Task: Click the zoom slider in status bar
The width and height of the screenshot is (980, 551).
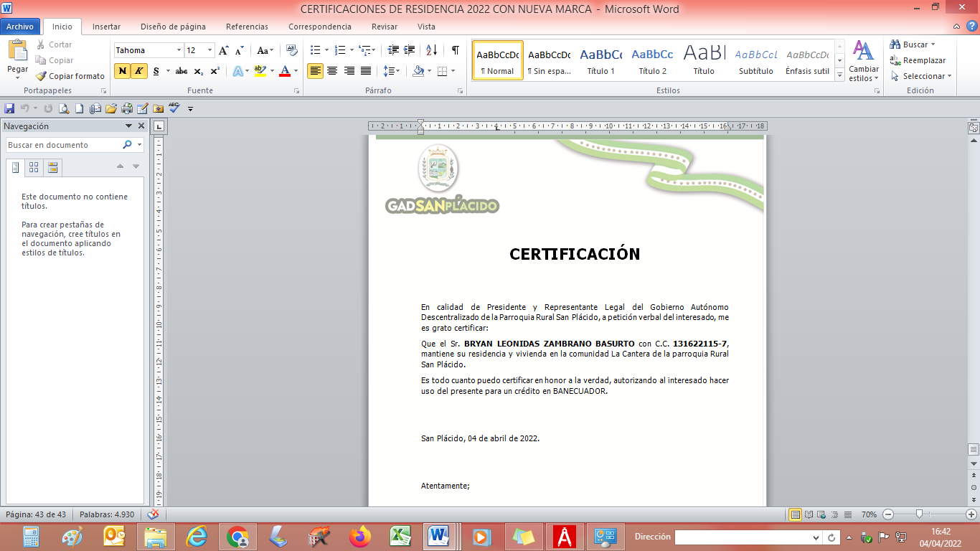Action: pyautogui.click(x=918, y=514)
